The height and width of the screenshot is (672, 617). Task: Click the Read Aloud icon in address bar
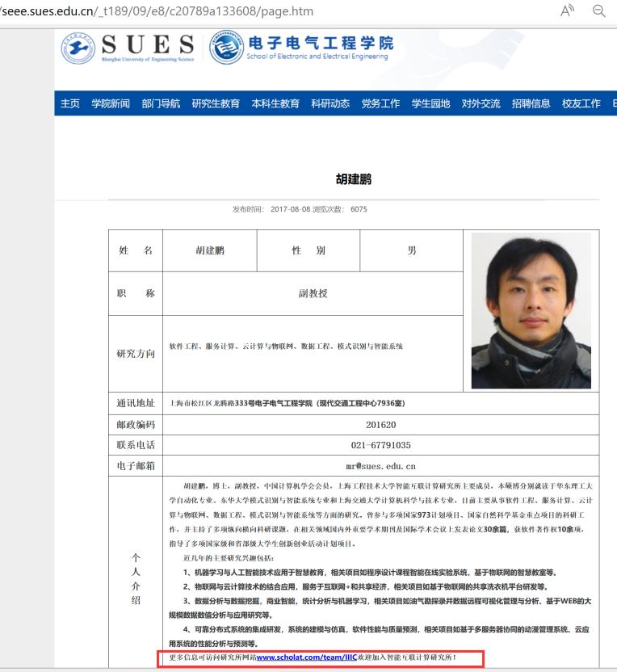coord(569,10)
